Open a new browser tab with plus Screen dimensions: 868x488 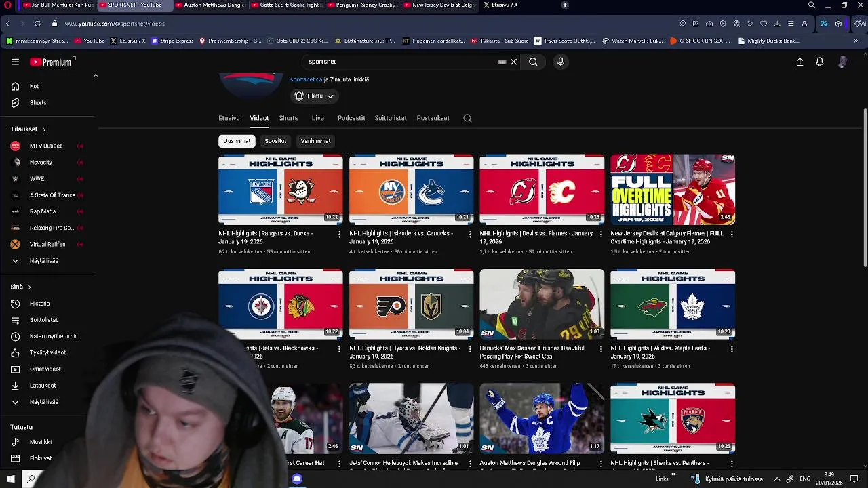(564, 5)
